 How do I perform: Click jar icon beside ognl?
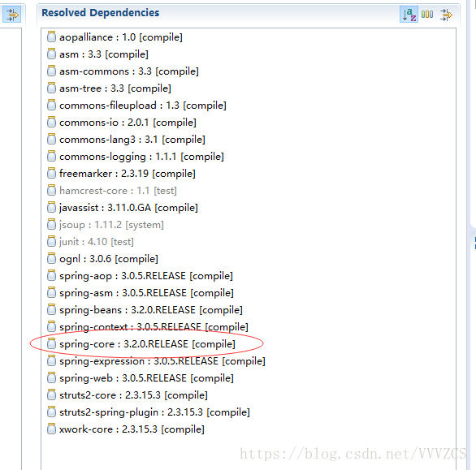click(x=52, y=258)
